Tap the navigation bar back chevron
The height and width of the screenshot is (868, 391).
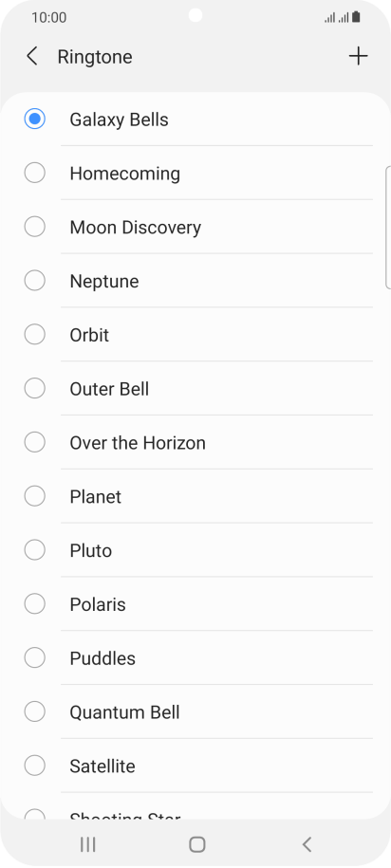(307, 844)
